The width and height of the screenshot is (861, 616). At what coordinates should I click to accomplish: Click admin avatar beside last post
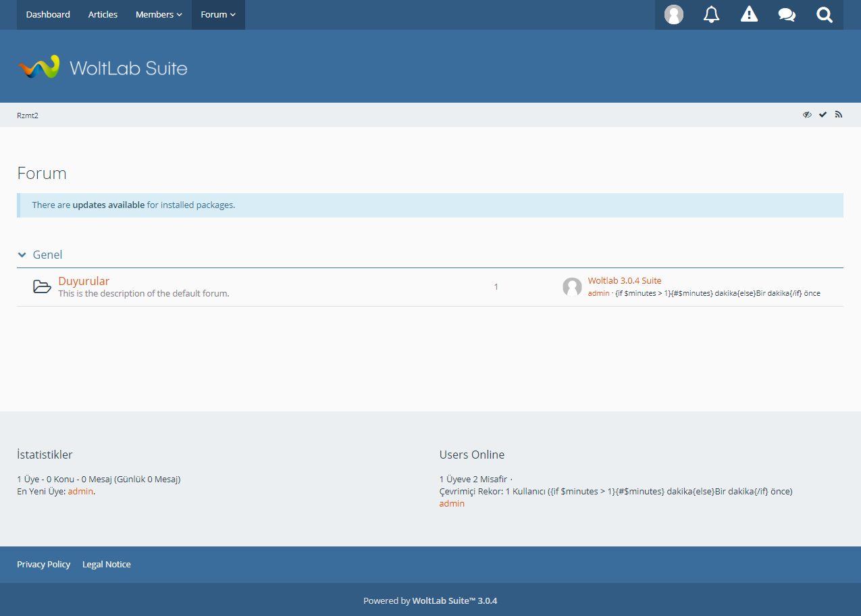pyautogui.click(x=572, y=287)
